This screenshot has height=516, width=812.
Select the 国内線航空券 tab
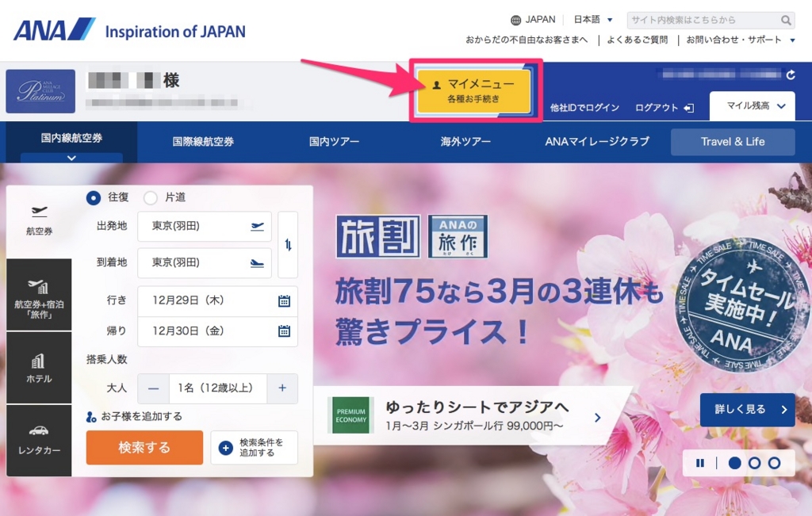(71, 138)
